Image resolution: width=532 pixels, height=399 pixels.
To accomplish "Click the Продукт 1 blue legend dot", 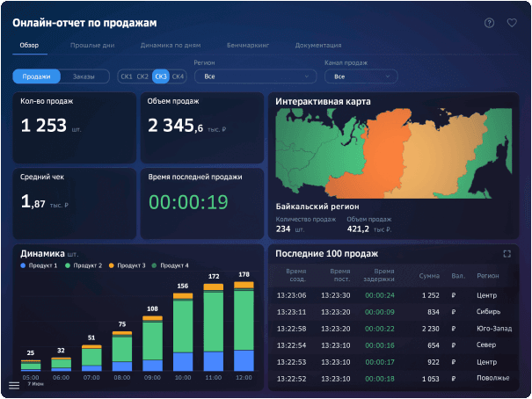I will point(23,265).
